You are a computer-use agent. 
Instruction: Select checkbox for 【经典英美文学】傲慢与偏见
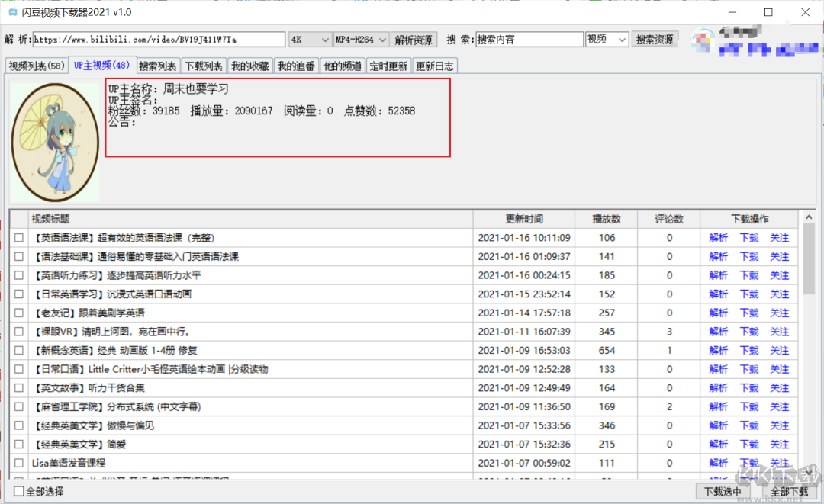19,425
